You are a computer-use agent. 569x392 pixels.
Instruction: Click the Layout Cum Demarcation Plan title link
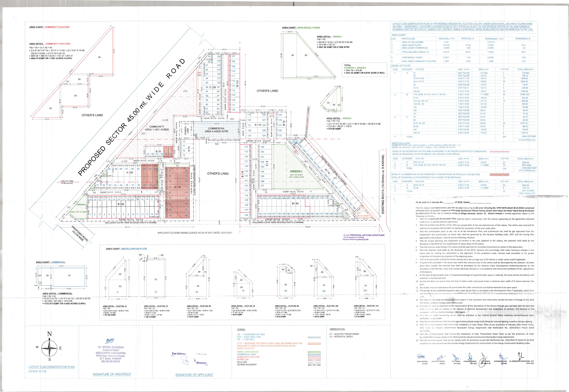51,367
